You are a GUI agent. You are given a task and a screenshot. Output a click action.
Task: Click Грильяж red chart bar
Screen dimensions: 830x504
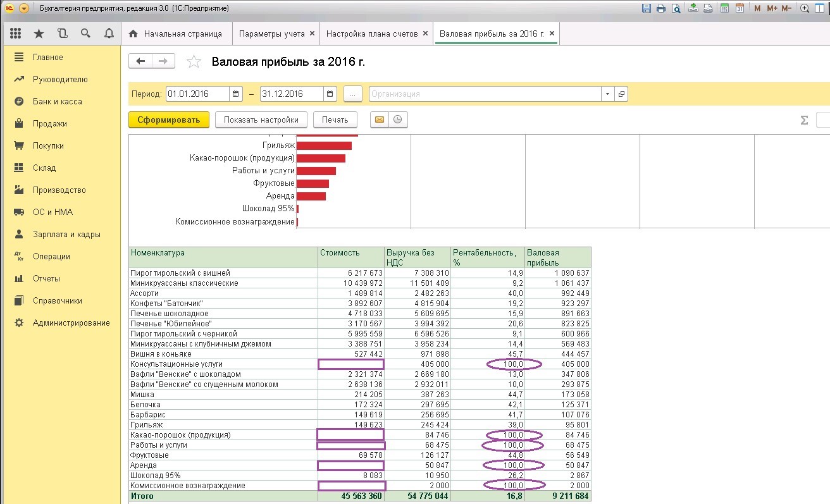[324, 145]
